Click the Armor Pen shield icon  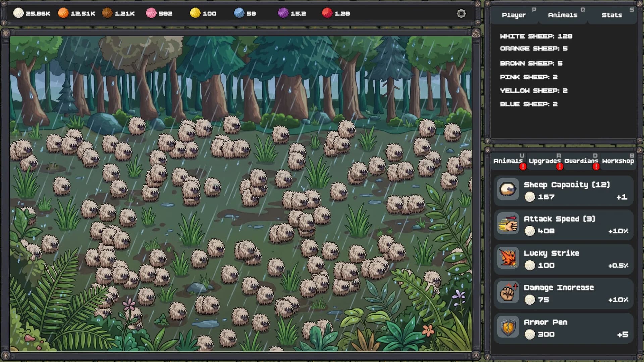(508, 327)
